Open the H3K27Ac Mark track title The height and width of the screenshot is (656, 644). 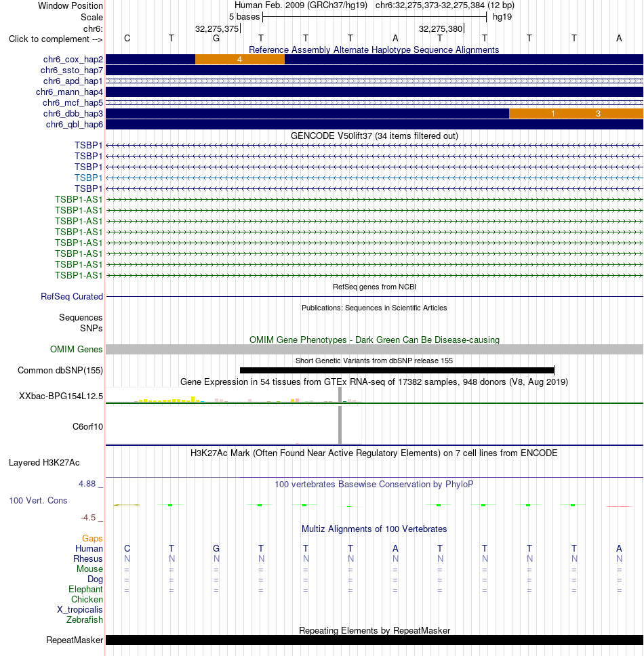click(374, 453)
